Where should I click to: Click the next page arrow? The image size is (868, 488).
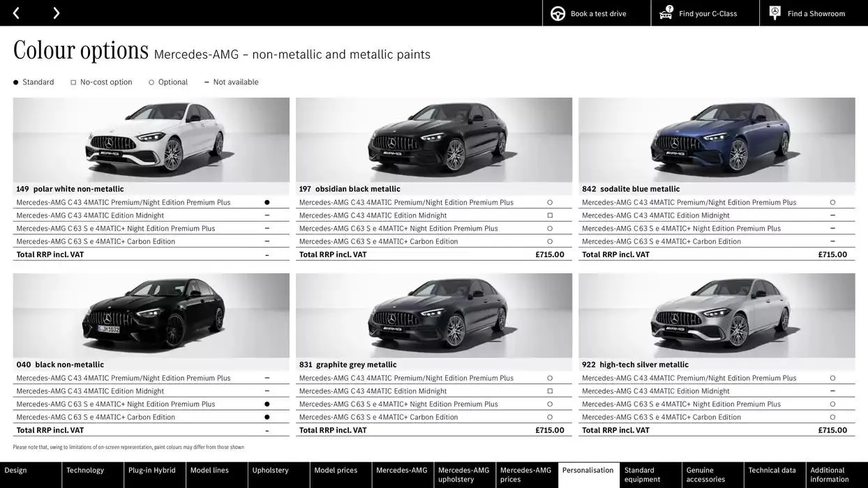coord(56,13)
